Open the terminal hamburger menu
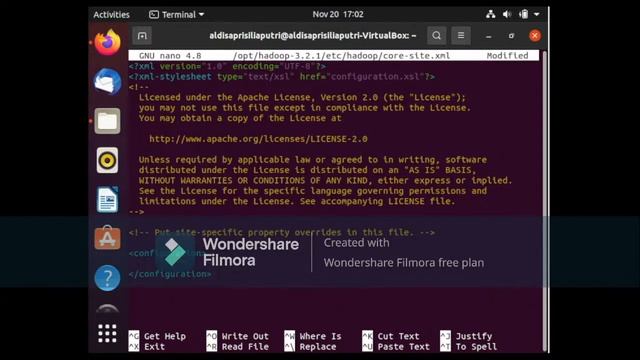This screenshot has height=360, width=640. tap(461, 36)
